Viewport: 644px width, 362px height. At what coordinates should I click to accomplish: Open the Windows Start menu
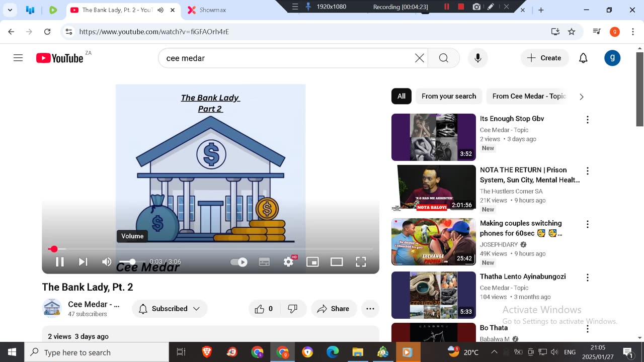point(12,352)
